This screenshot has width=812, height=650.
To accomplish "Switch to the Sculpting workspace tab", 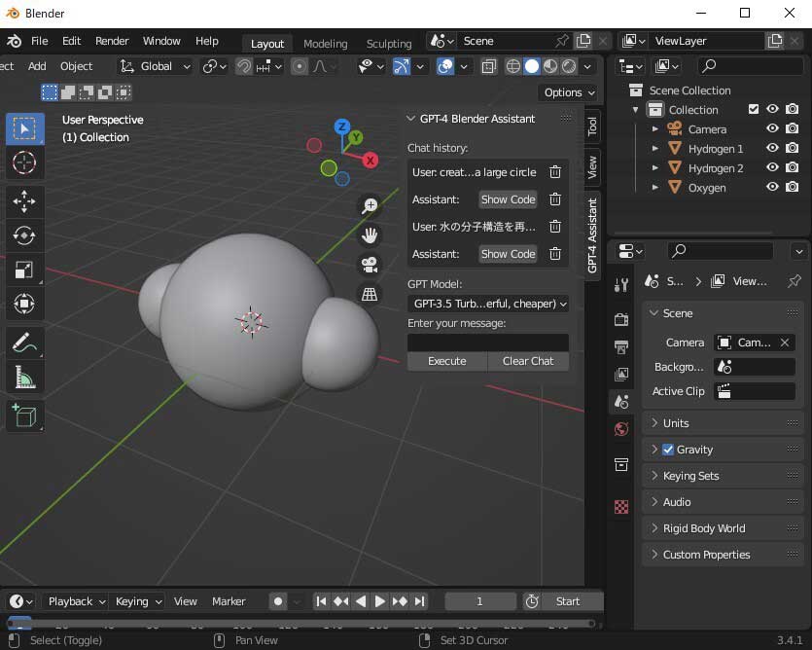I will point(389,44).
